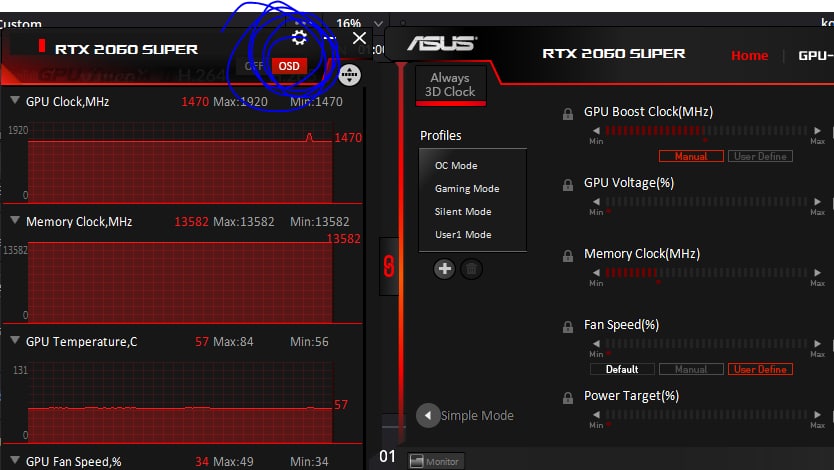Adjust the GPU Voltage slider
The width and height of the screenshot is (834, 470).
pyautogui.click(x=706, y=202)
